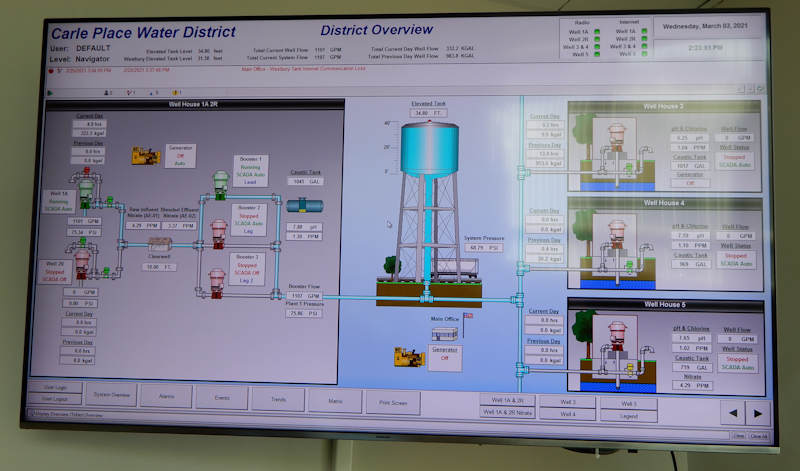Viewport: 800px width, 471px height.
Task: Click the Main Office building icon
Action: (445, 331)
